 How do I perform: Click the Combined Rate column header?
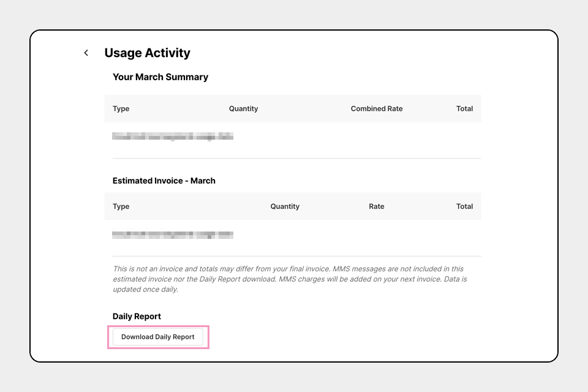click(x=377, y=108)
